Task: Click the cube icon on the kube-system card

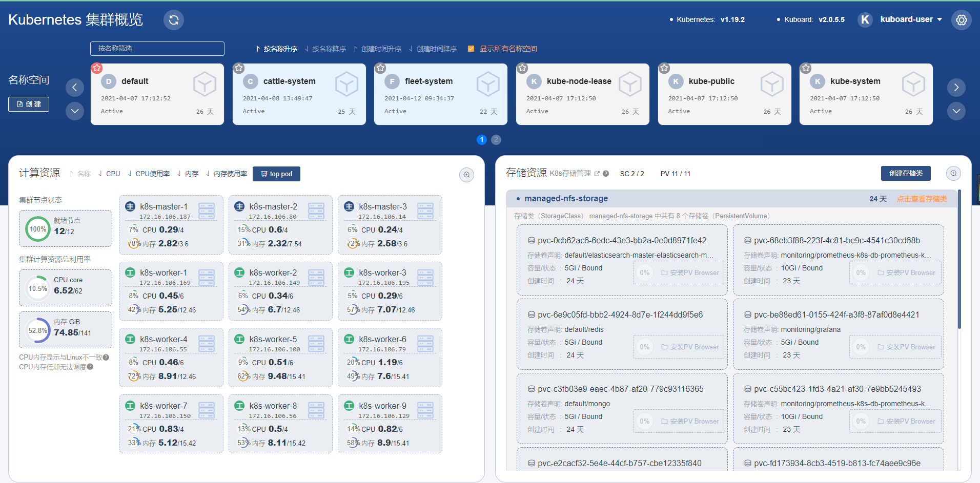Action: coord(913,85)
